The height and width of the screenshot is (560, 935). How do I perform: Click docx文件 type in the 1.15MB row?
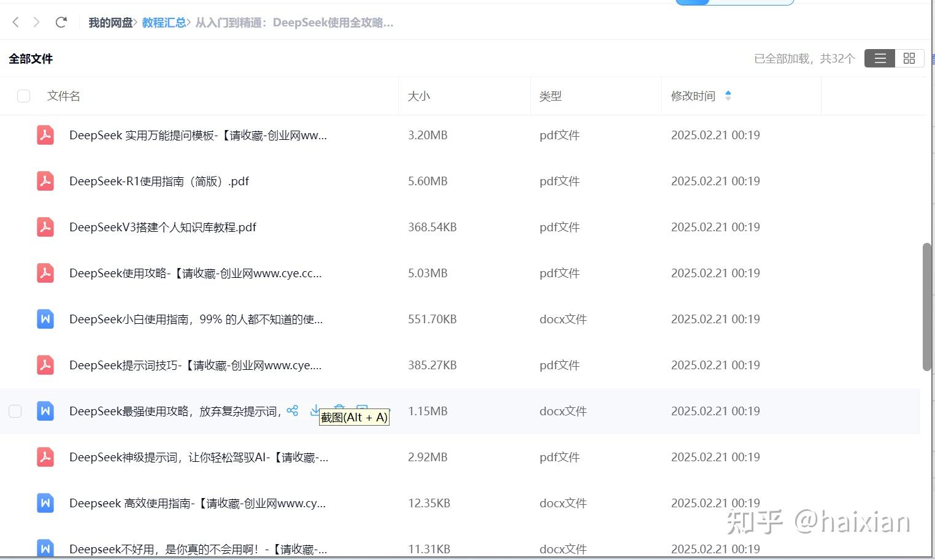[x=563, y=411]
